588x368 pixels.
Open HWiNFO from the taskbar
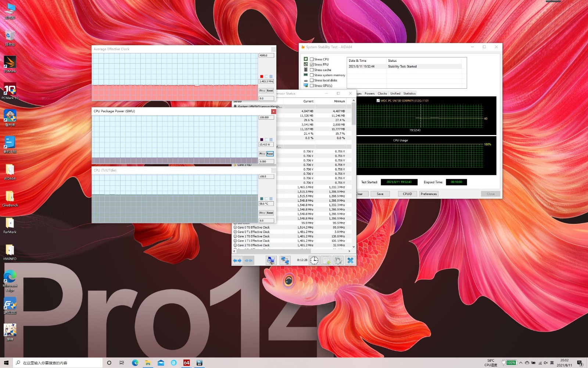point(200,363)
